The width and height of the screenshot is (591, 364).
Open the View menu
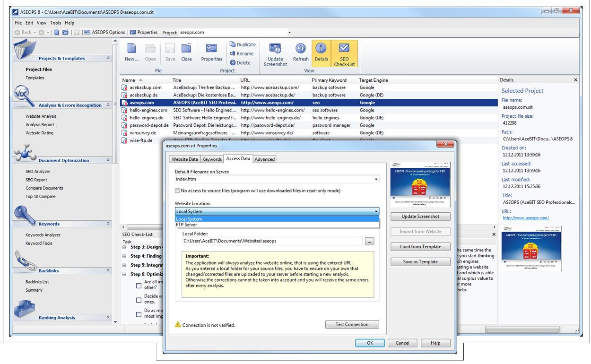[x=43, y=22]
